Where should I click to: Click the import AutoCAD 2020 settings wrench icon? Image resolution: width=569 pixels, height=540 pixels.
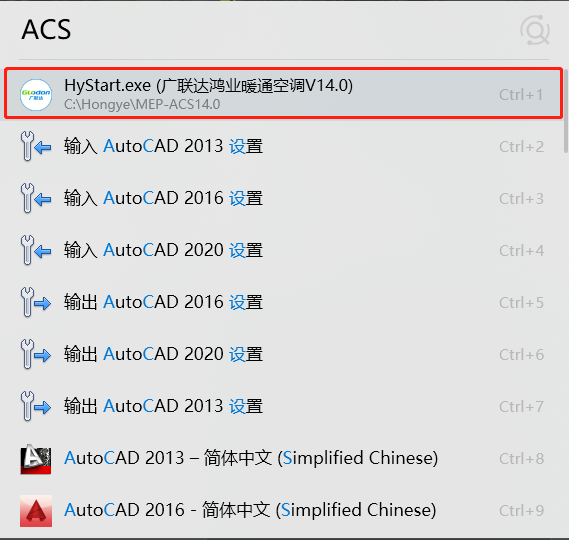click(x=36, y=250)
